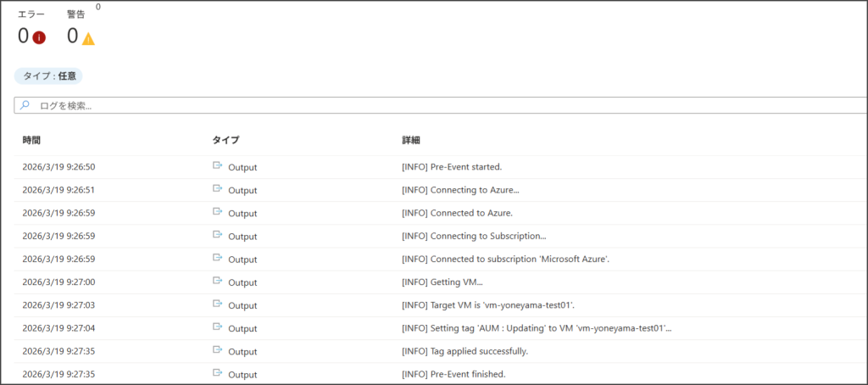This screenshot has width=868, height=385.
Task: Click Output icon for Connecting to Azure row
Action: tap(217, 189)
